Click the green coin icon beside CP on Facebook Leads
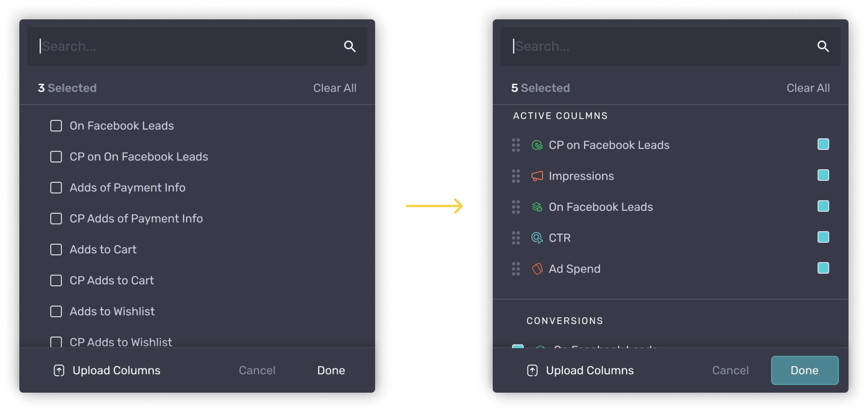 pos(537,145)
